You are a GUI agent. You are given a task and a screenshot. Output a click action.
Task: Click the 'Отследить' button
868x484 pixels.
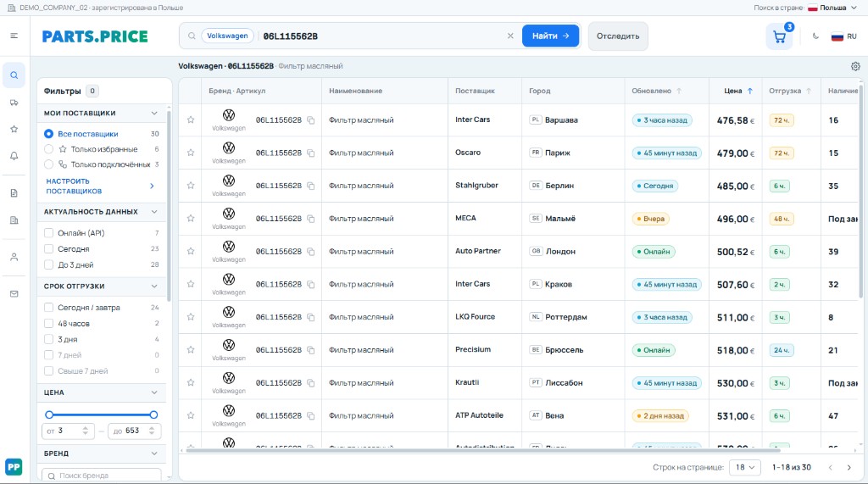click(618, 36)
